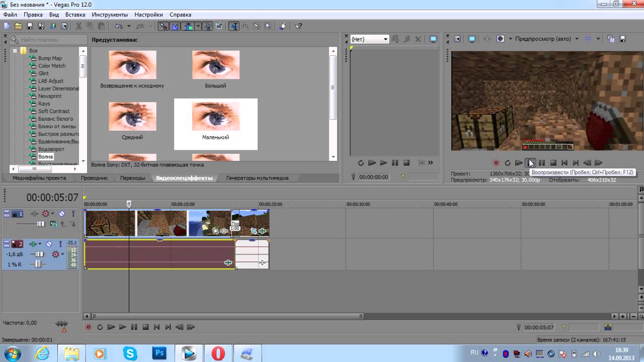Viewport: 644px width, 362px height.
Task: Click preview Stop button
Action: pyautogui.click(x=553, y=163)
